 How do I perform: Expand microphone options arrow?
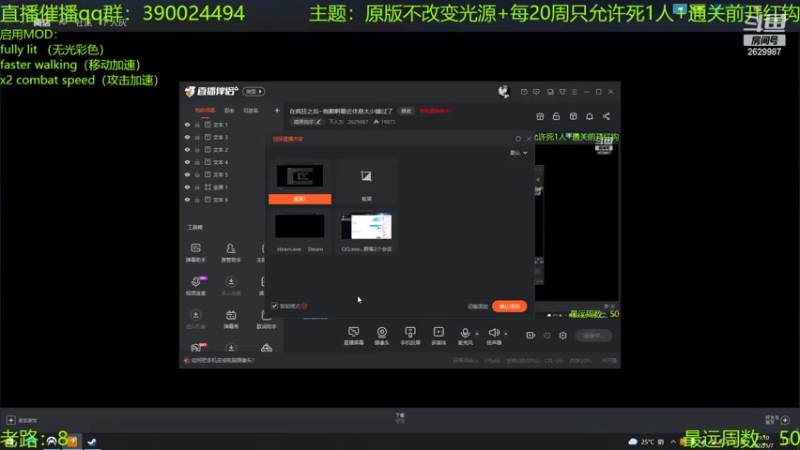point(477,334)
